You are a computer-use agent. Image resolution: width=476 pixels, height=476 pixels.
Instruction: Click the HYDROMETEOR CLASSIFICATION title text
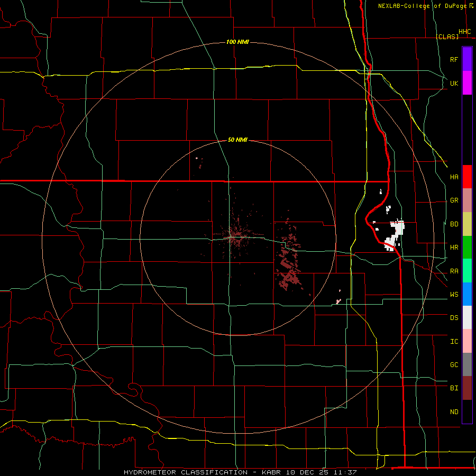coord(186,472)
